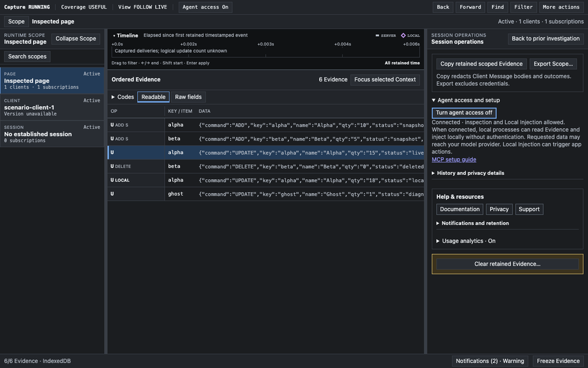
Task: Select the Inspected page scope item
Action: tap(52, 80)
